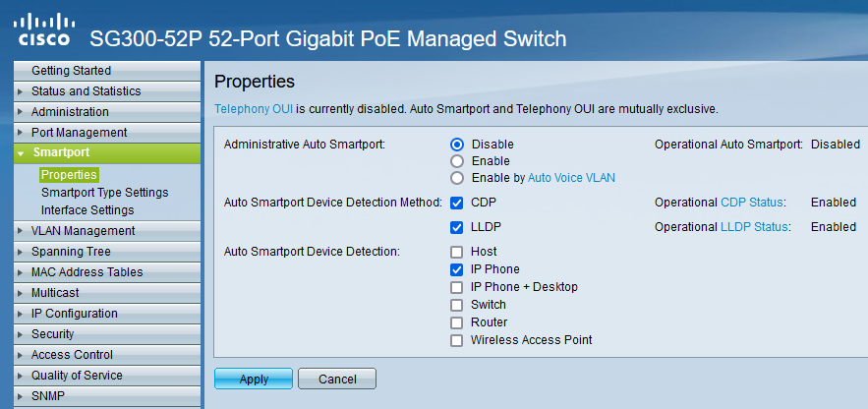868x409 pixels.
Task: Collapse the Smartport section arrow
Action: point(21,153)
